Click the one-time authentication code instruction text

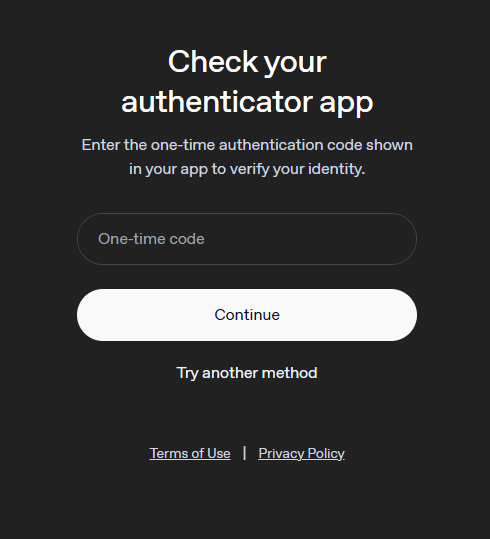tap(247, 157)
